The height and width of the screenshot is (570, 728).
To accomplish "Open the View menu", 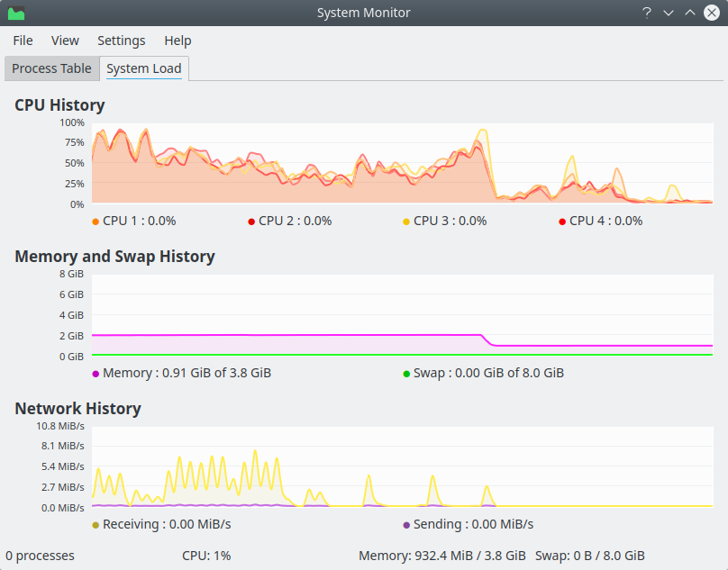I will [65, 41].
